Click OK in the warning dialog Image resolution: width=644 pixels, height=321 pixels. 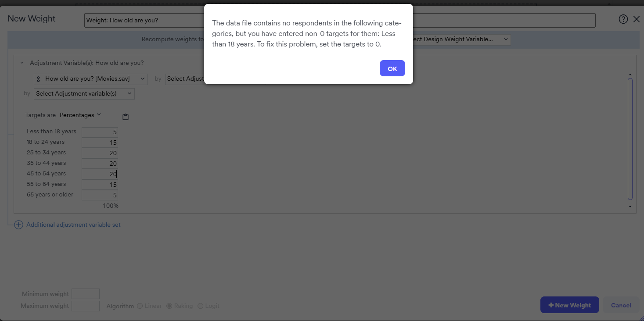(x=392, y=68)
